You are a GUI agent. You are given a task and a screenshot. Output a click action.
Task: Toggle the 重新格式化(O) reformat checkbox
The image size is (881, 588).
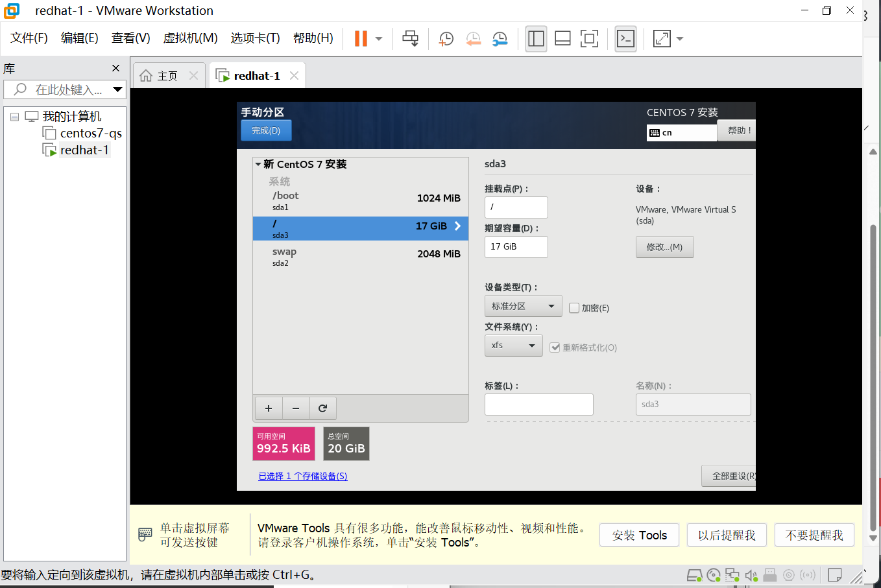pos(555,347)
